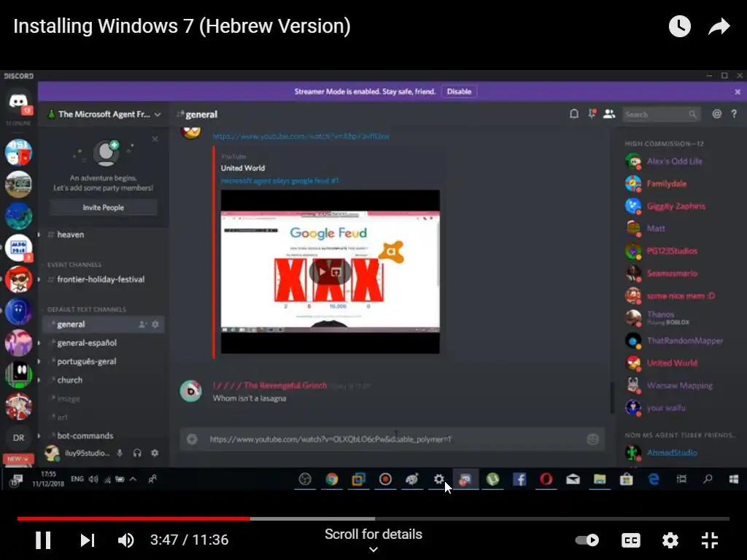
Task: Open member Thanos profile
Action: tap(660, 318)
